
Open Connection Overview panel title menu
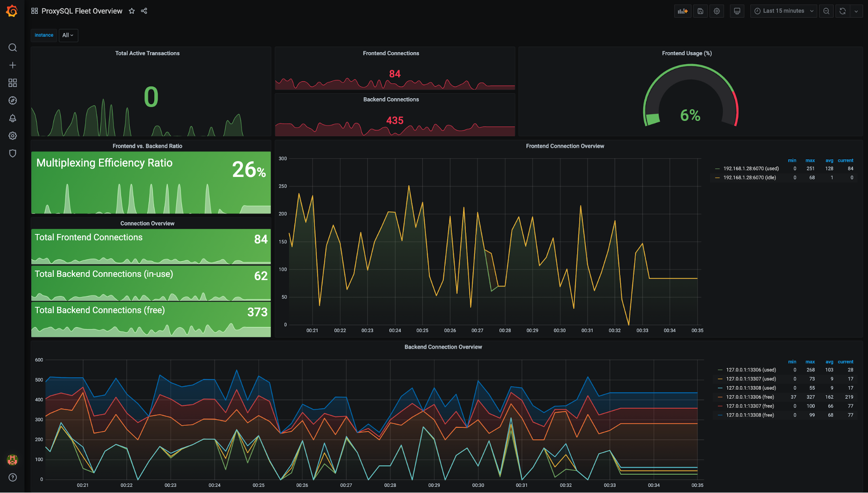tap(147, 223)
